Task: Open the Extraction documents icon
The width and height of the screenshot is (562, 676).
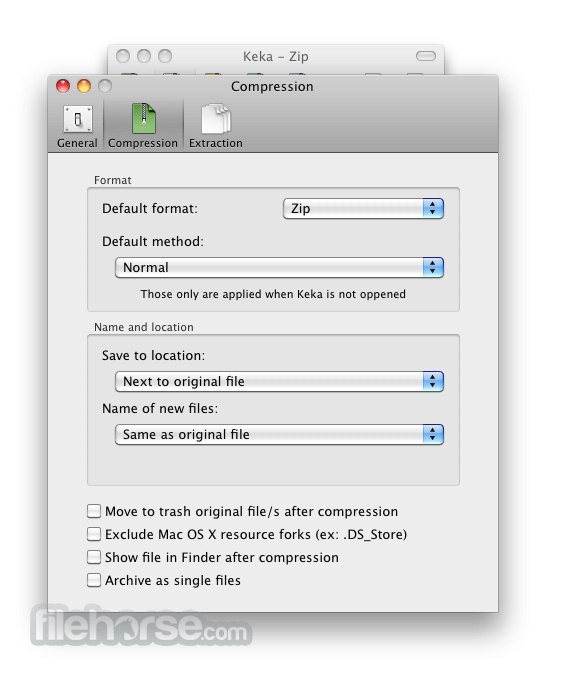Action: click(216, 119)
